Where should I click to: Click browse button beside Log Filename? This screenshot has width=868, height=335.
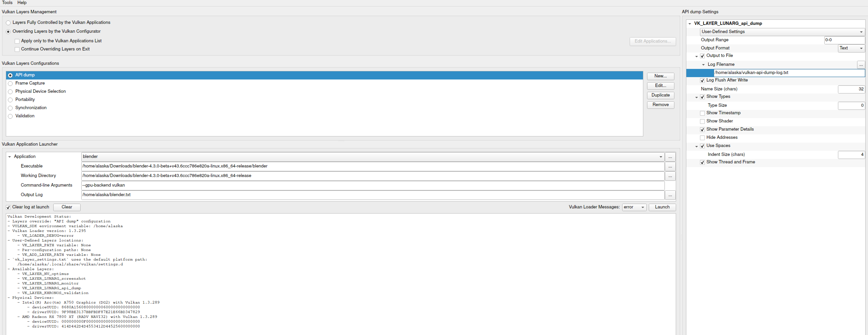point(861,65)
